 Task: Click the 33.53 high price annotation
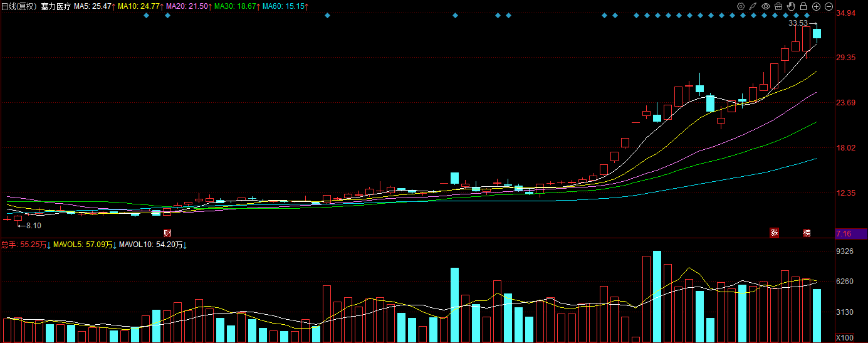pyautogui.click(x=797, y=23)
